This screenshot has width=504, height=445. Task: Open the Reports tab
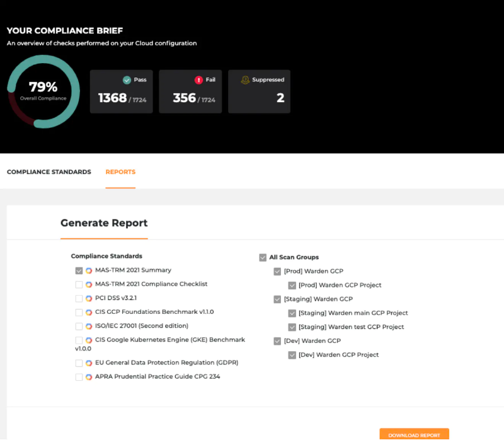pos(120,172)
